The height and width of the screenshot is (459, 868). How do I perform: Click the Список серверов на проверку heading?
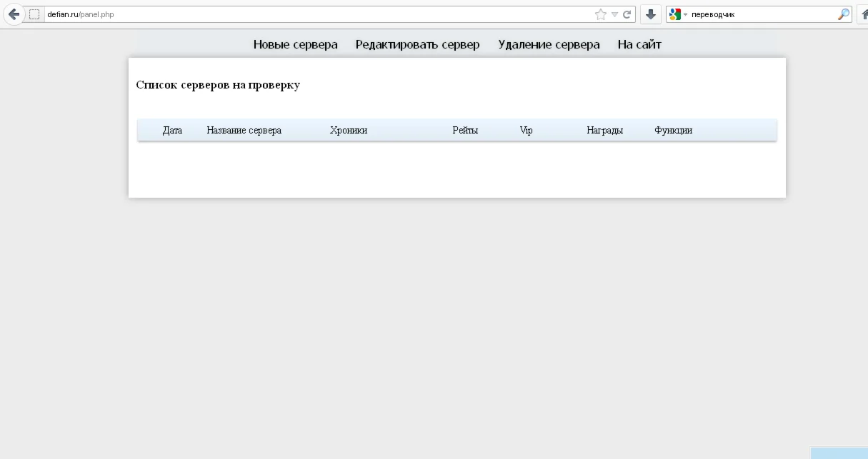tap(218, 85)
